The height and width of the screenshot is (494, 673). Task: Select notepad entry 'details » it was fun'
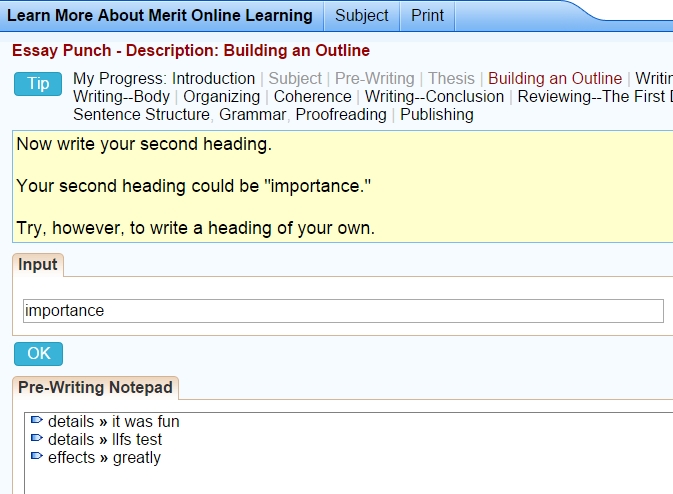[113, 421]
